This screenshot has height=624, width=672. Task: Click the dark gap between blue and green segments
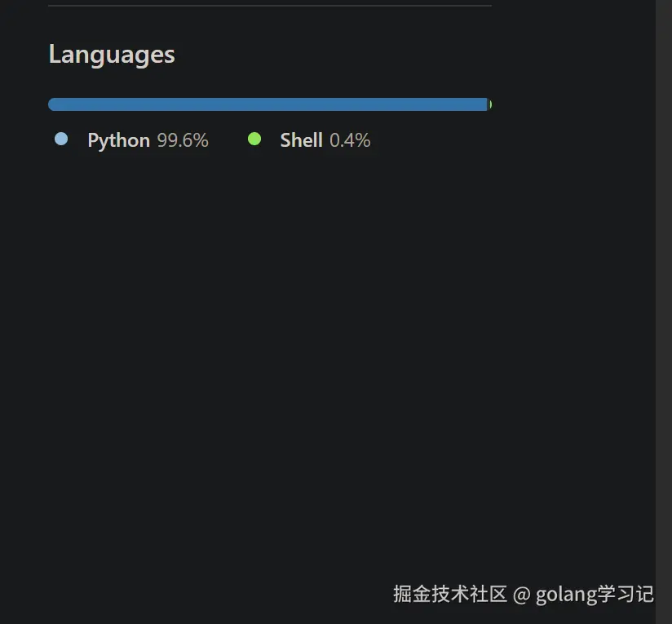(489, 104)
